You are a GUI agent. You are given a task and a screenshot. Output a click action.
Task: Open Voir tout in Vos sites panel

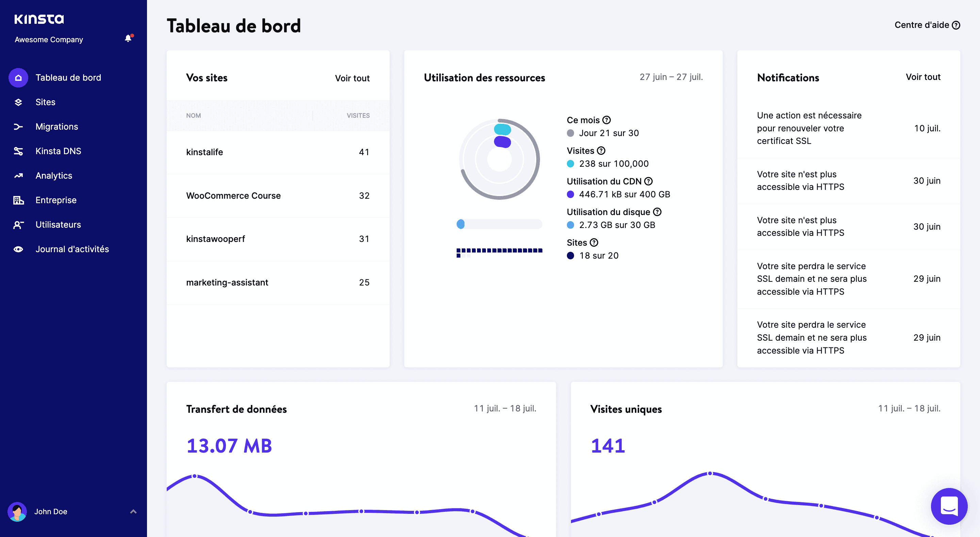tap(352, 78)
